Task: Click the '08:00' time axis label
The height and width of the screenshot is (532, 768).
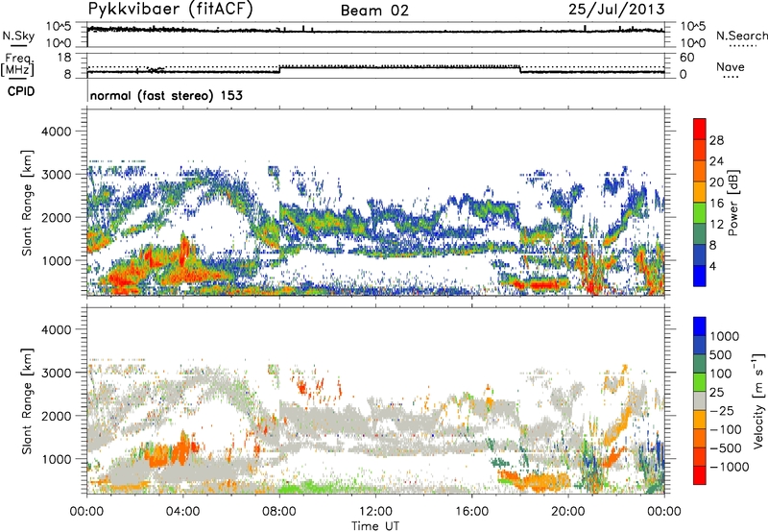Action: [279, 512]
